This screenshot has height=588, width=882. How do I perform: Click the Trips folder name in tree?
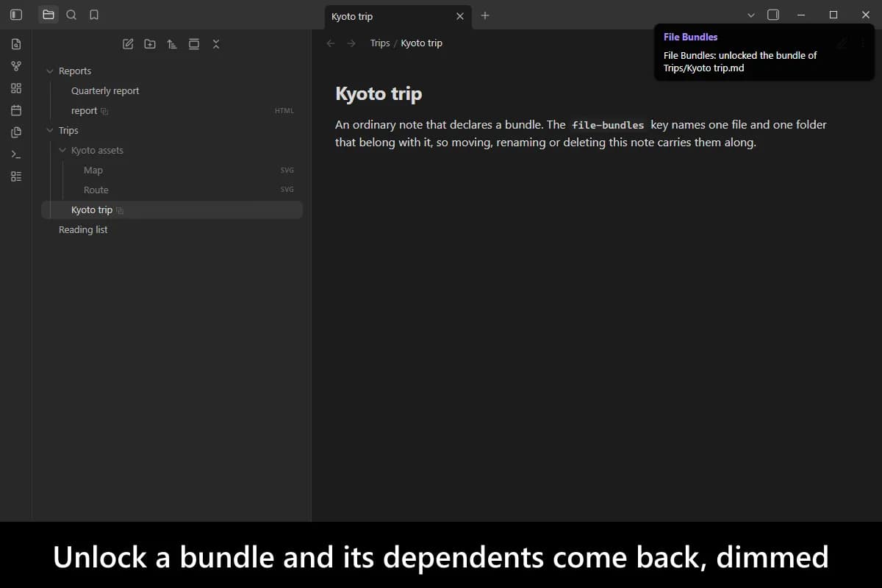pos(68,131)
